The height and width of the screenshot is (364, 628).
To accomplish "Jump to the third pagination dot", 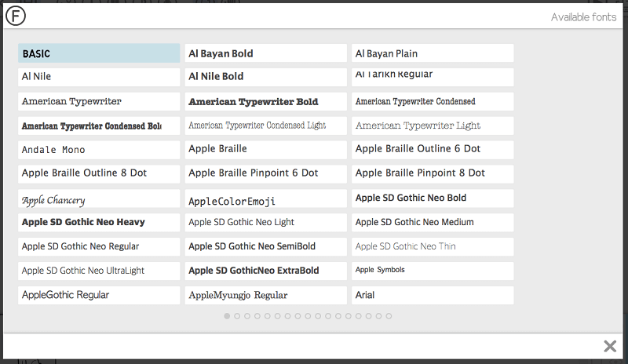I will click(x=247, y=316).
